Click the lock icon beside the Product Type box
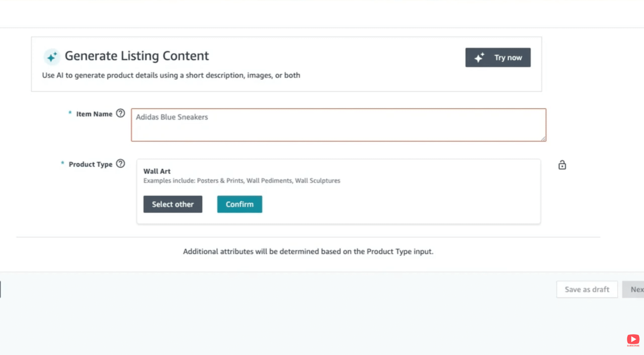Image resolution: width=644 pixels, height=355 pixels. coord(562,165)
